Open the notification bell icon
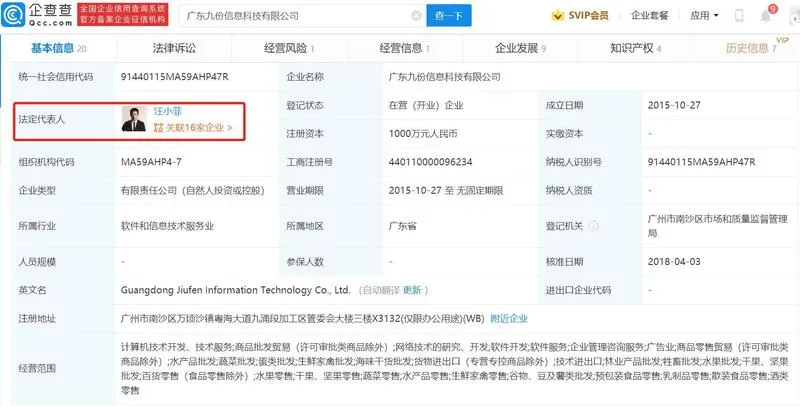The height and width of the screenshot is (407, 800). pyautogui.click(x=766, y=16)
